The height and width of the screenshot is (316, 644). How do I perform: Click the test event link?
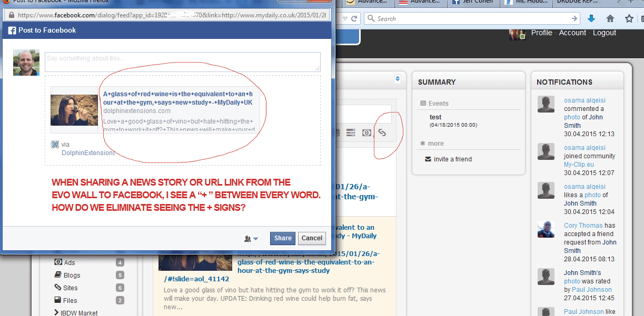click(x=435, y=117)
